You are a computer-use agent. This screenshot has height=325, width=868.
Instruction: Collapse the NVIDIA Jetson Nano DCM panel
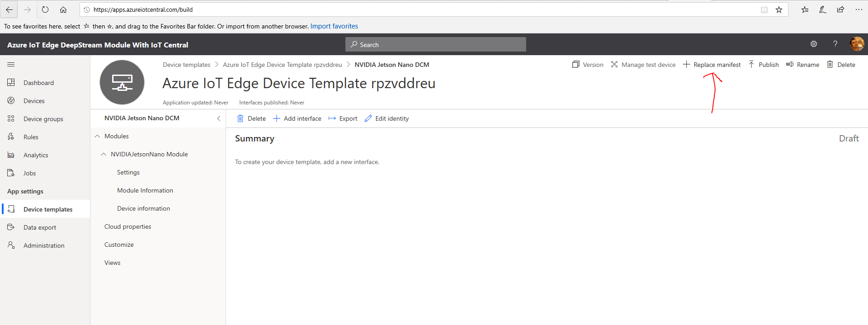219,118
